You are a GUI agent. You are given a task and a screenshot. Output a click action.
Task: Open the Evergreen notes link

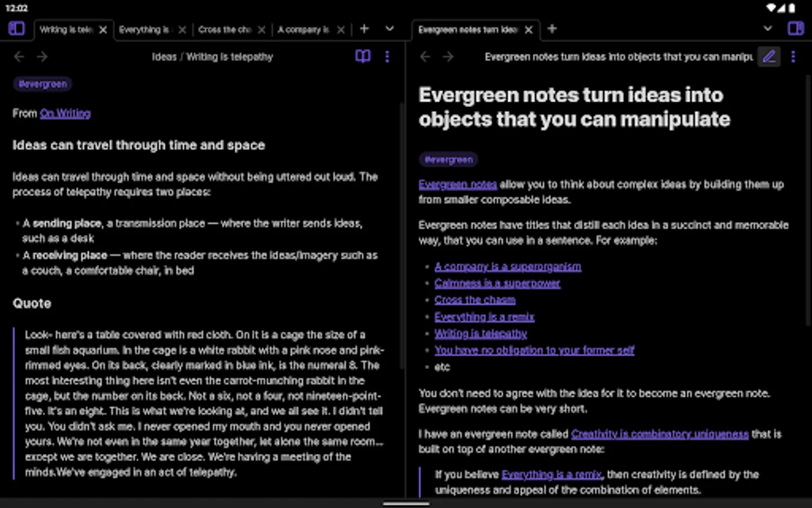coord(458,185)
